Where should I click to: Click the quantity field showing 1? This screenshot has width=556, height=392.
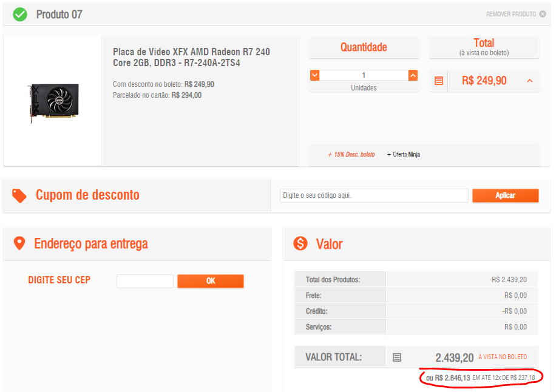(x=364, y=75)
